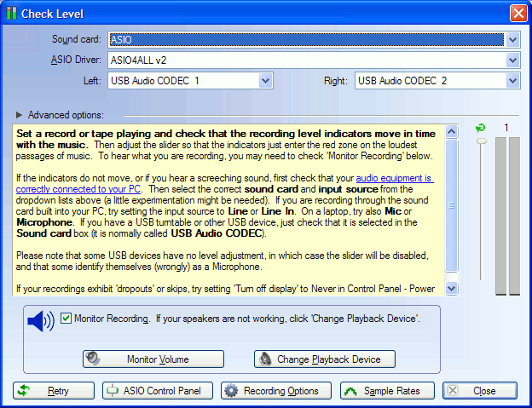This screenshot has height=408, width=532.
Task: Click the Retry button
Action: click(54, 391)
